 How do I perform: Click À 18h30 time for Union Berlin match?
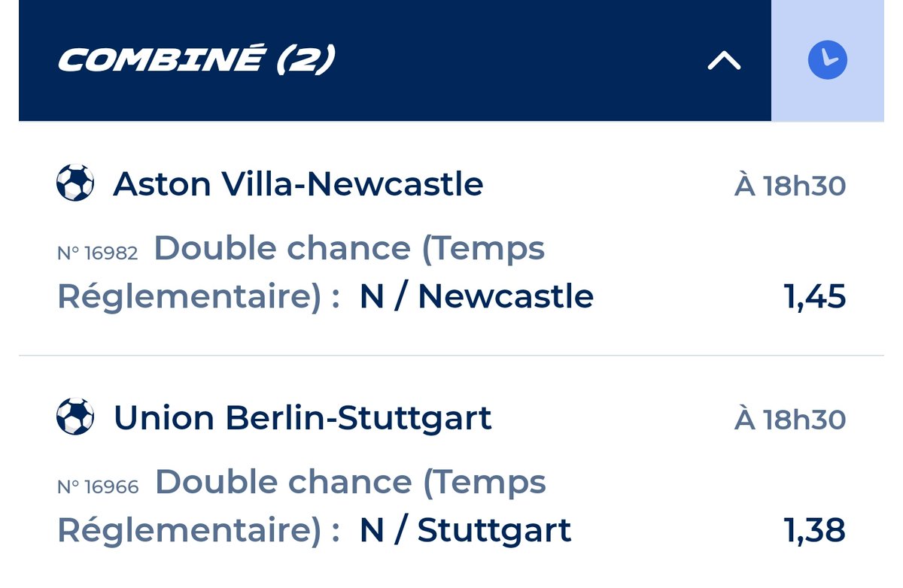[x=790, y=420]
